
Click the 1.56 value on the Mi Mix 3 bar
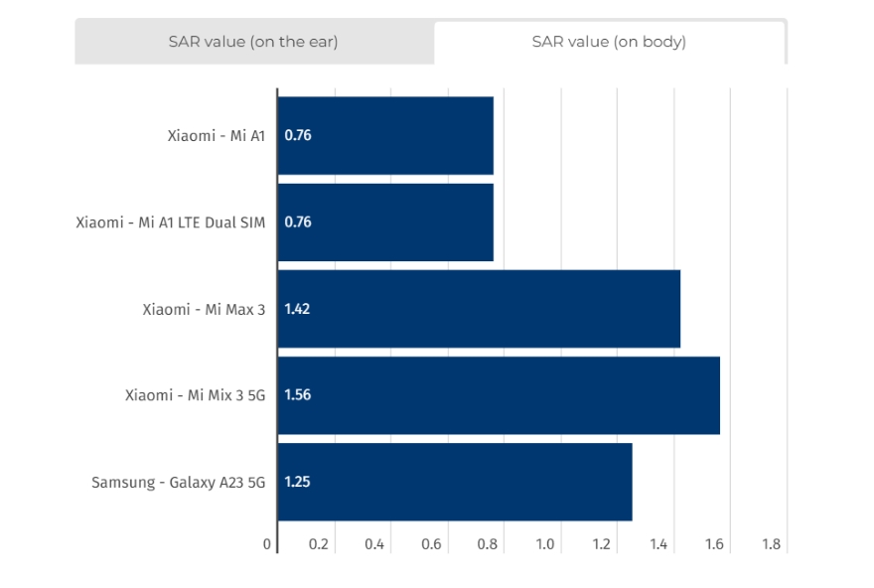[x=297, y=395]
